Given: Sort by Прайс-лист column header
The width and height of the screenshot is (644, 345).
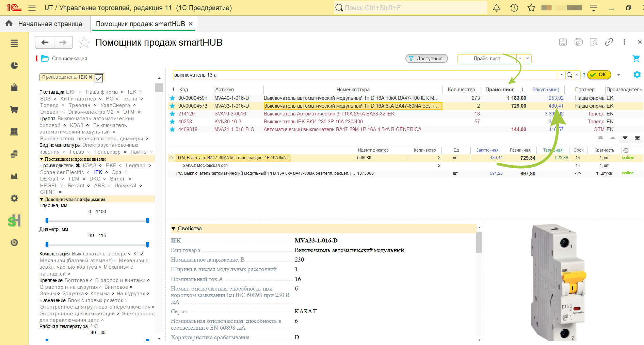Looking at the screenshot, I should (x=499, y=90).
